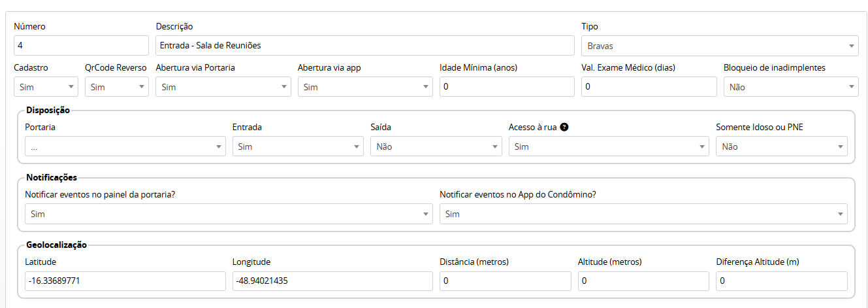Click the Acesso à rua help icon
This screenshot has height=308, width=868.
pos(564,127)
